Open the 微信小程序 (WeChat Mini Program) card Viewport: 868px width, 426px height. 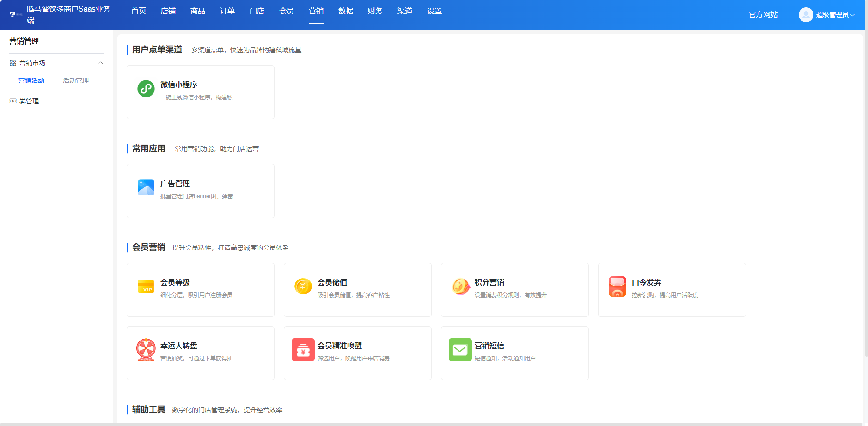(x=200, y=91)
